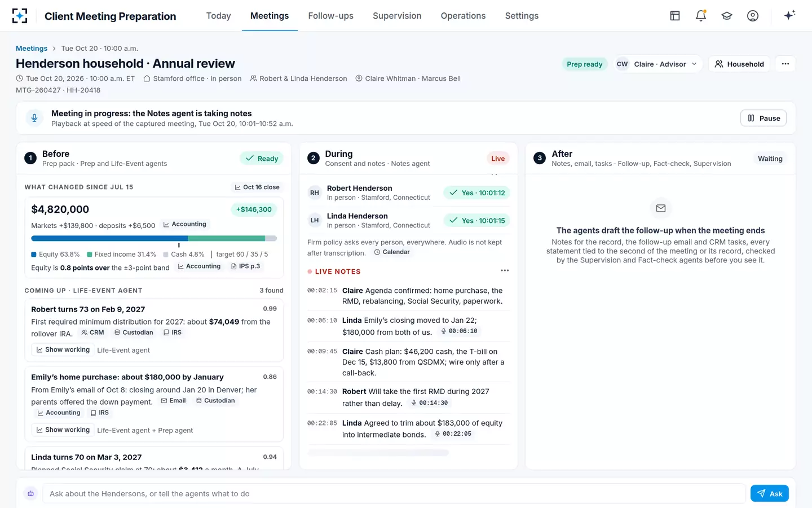812x508 pixels.
Task: Play audio timestamp 00:06:10 chip
Action: (459, 331)
